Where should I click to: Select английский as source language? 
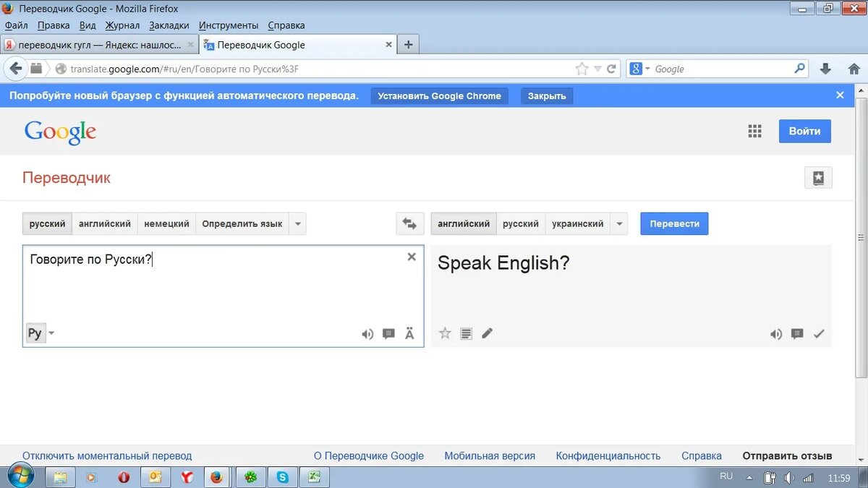pyautogui.click(x=105, y=224)
